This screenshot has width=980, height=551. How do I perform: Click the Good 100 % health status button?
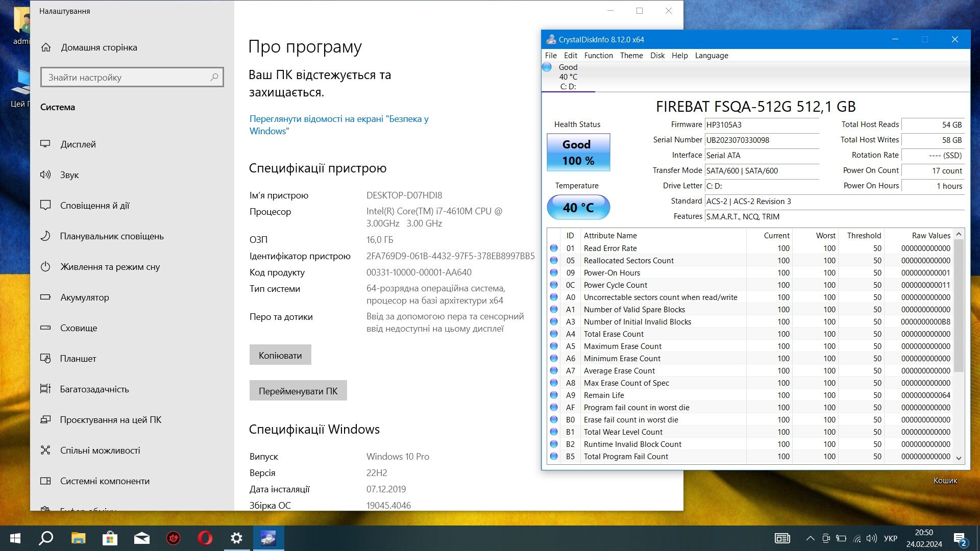pyautogui.click(x=578, y=152)
